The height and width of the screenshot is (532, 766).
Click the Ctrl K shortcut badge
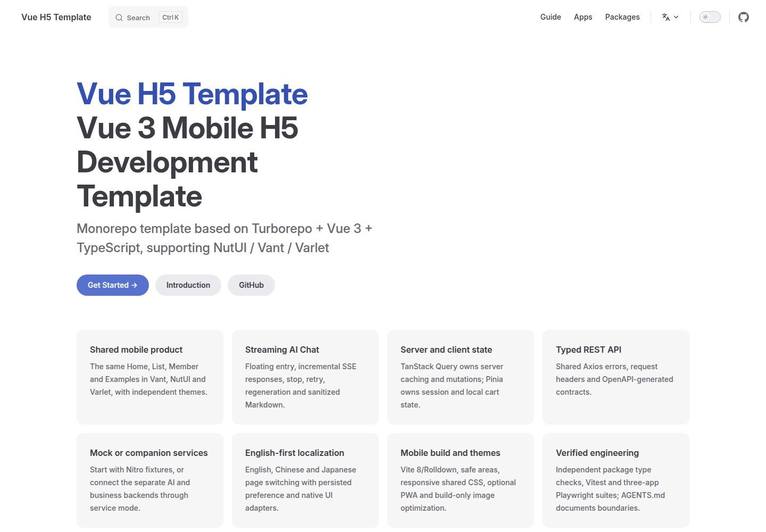coord(171,18)
